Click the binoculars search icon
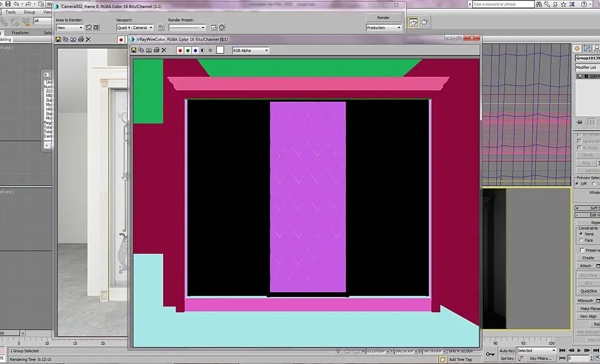The height and width of the screenshot is (364, 600). (539, 4)
